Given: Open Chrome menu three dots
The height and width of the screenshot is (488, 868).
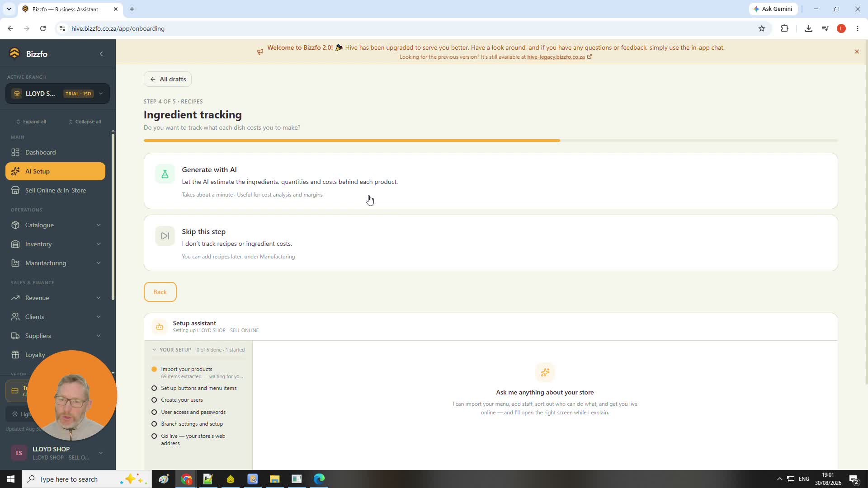Looking at the screenshot, I should [x=858, y=28].
